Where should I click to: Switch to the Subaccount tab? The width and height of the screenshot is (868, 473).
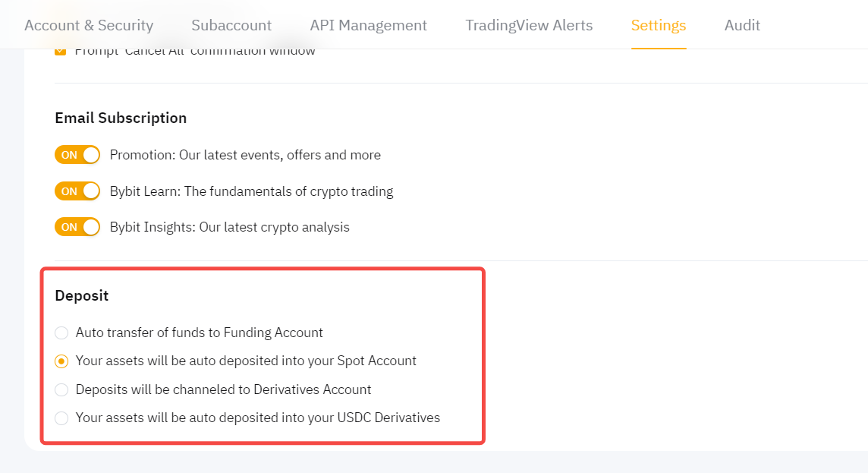pos(231,25)
